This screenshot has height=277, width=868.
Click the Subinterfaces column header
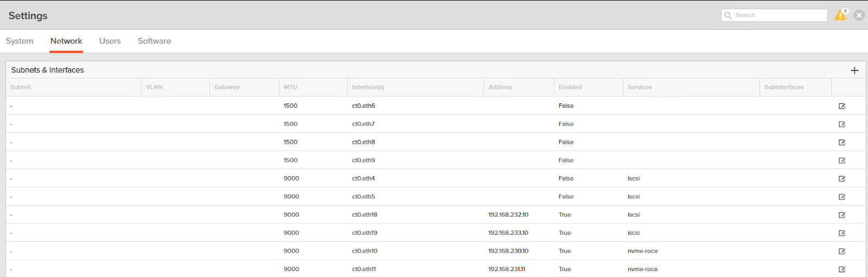click(784, 87)
